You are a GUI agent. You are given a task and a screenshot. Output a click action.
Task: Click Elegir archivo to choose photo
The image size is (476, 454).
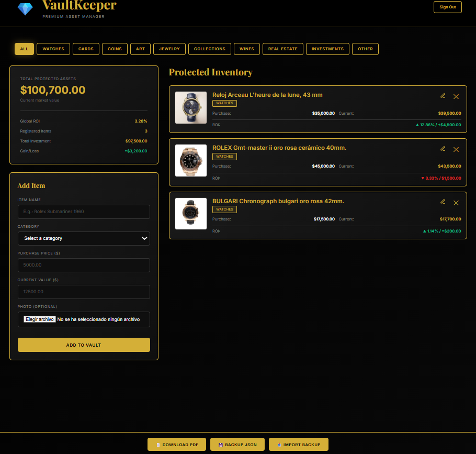click(x=40, y=319)
